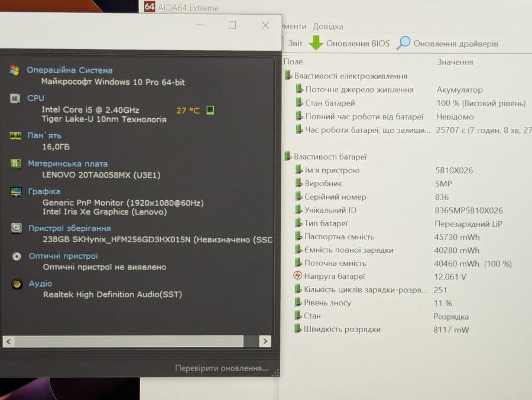Click battery icon of Властивості електроживлення group
532x400 pixels.
point(288,75)
